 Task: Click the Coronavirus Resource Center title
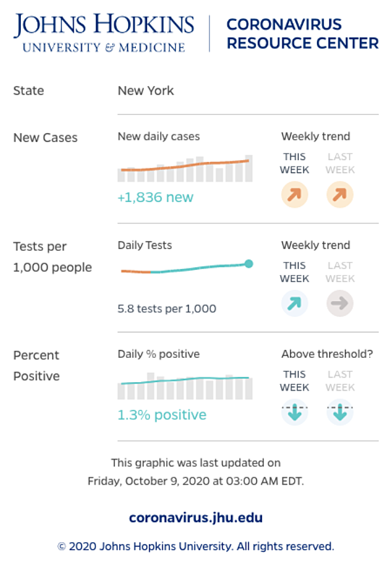coord(302,34)
